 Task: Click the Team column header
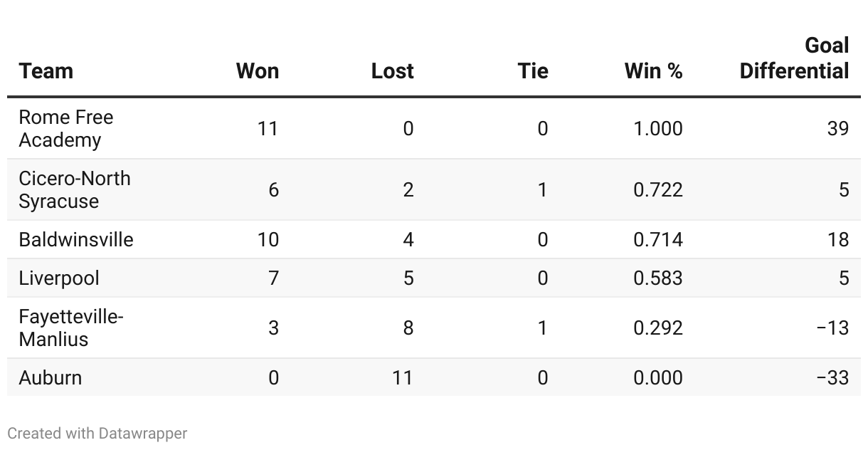pyautogui.click(x=46, y=71)
